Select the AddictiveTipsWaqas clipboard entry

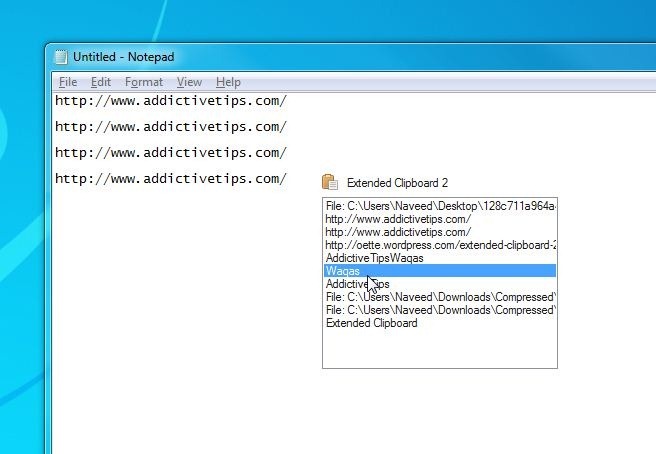(440, 258)
